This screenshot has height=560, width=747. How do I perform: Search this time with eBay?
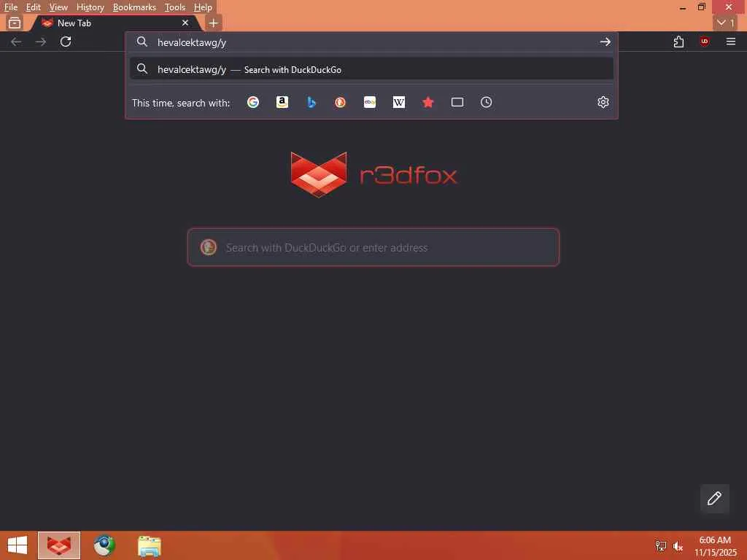click(x=370, y=102)
